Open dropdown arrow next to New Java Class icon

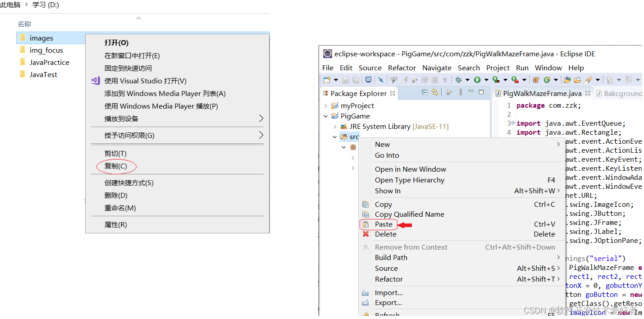[556, 80]
